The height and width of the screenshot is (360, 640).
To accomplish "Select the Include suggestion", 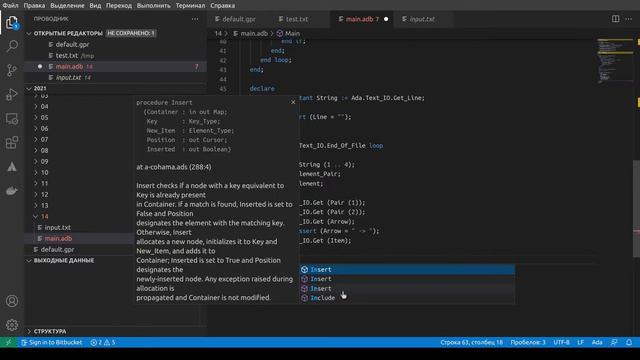I will click(407, 298).
